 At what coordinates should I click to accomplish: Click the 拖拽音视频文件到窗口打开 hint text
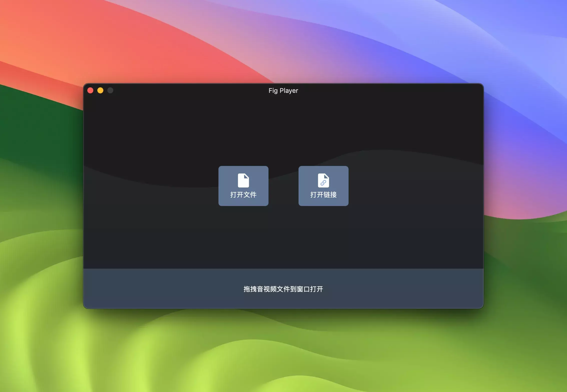(x=283, y=289)
